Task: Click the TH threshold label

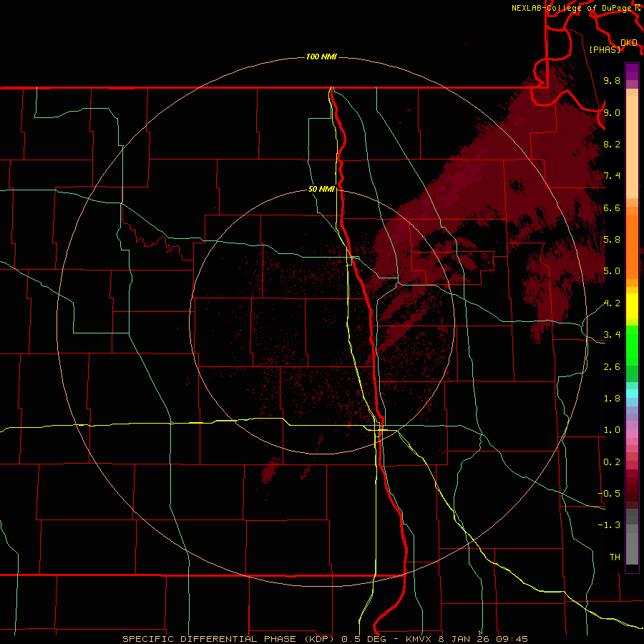Action: pos(615,557)
